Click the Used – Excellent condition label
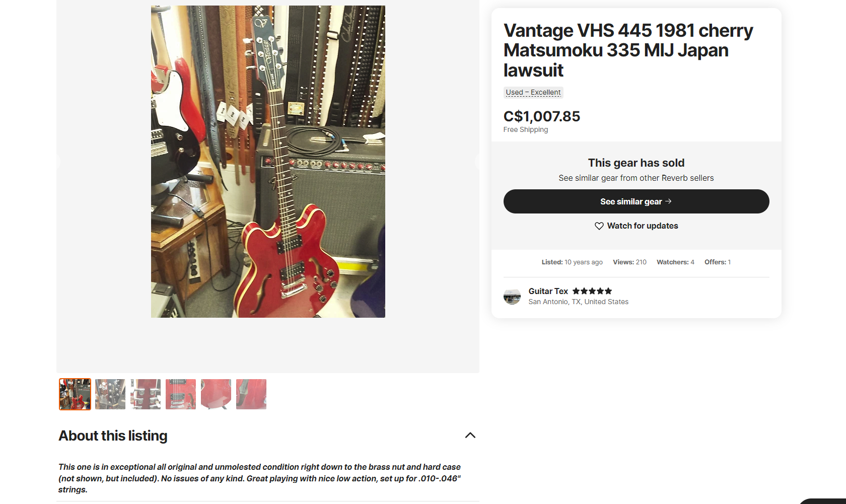The image size is (846, 504). [x=533, y=92]
